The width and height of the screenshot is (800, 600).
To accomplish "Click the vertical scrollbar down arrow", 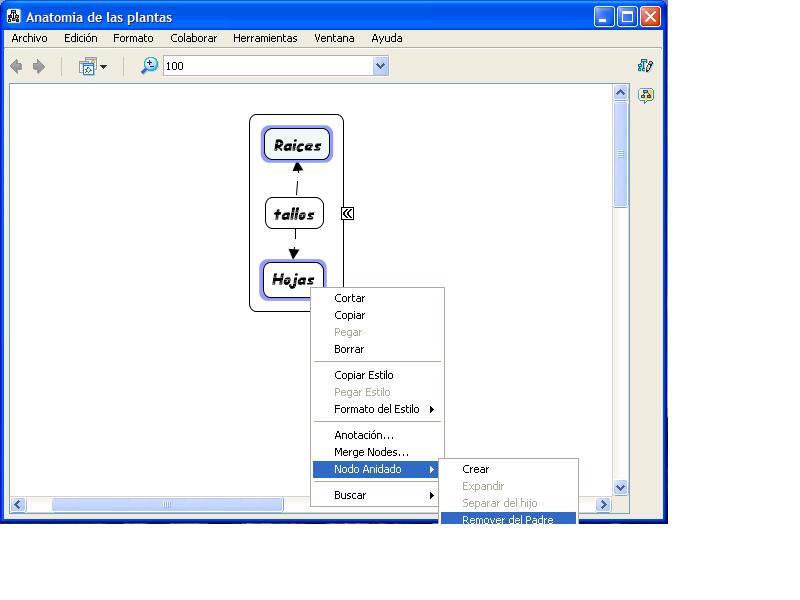I will point(620,487).
